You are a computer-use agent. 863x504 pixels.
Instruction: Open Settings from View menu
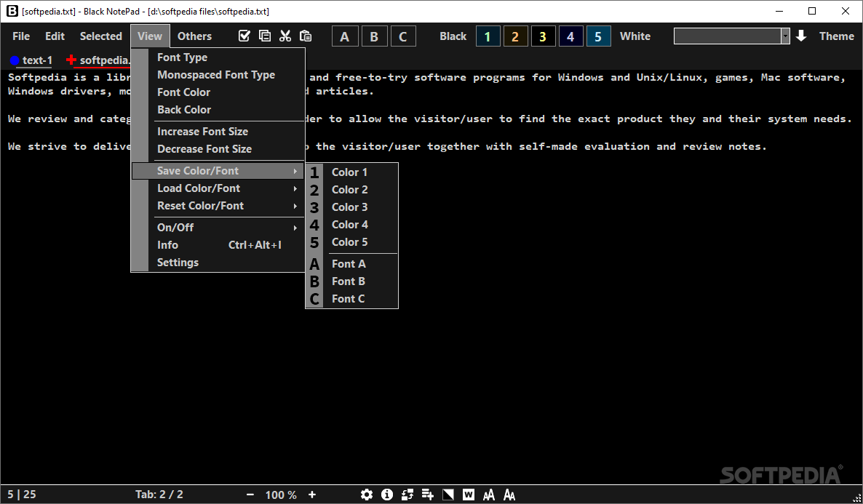218,263
